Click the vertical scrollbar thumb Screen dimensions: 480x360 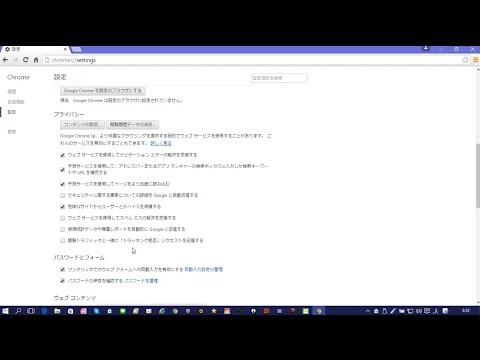coord(478,176)
